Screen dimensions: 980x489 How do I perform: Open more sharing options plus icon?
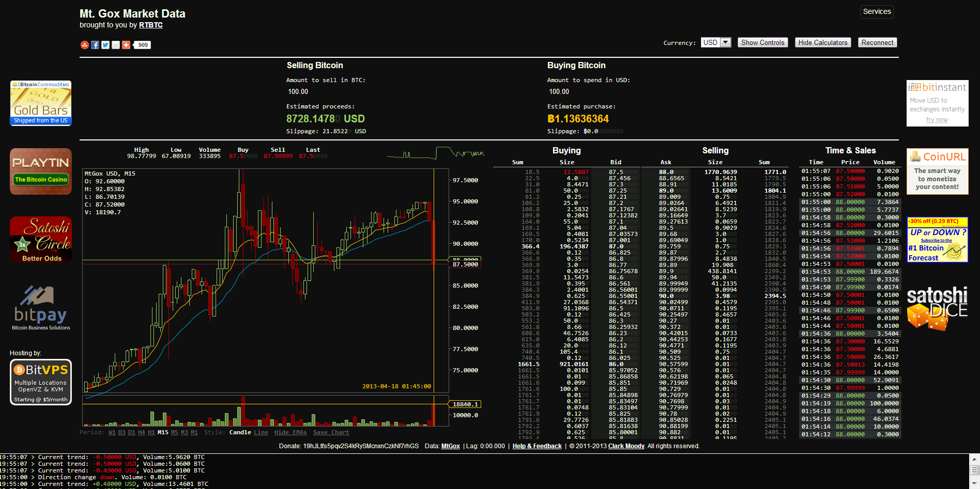coord(126,45)
